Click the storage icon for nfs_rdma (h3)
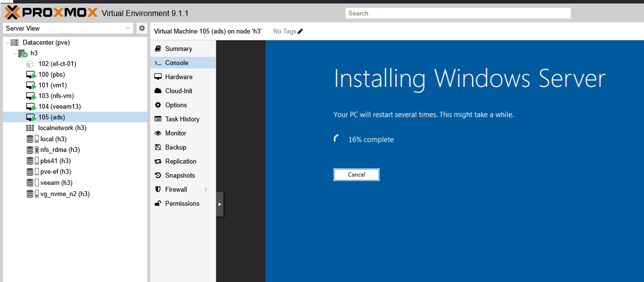Viewport: 644px width, 282px height. click(32, 150)
